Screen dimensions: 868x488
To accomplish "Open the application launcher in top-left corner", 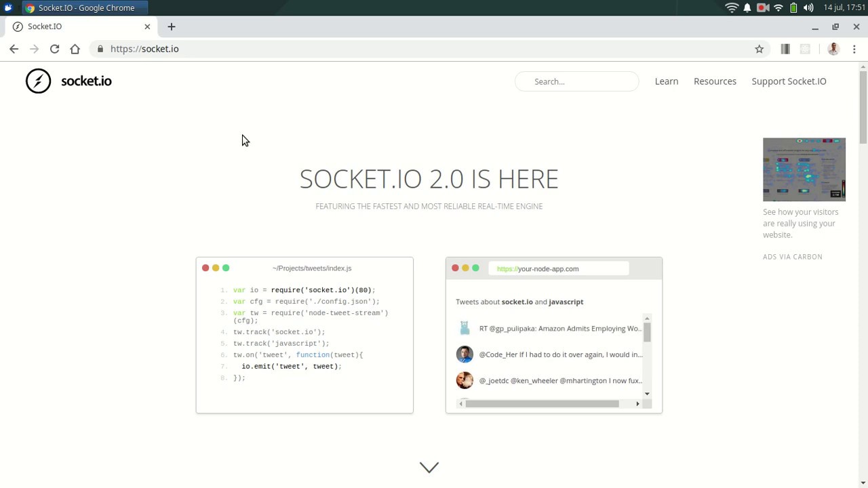I will click(8, 7).
